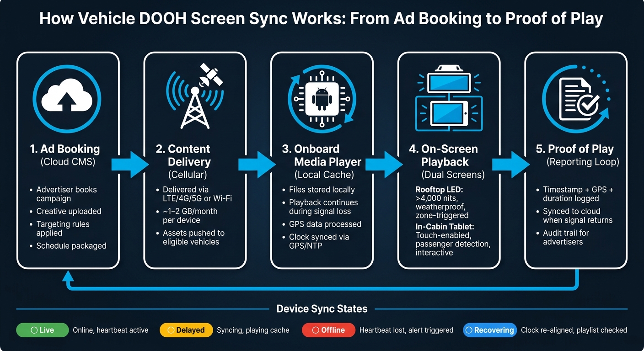
Task: Click 'Schedule packaged' bullet
Action: tap(71, 246)
